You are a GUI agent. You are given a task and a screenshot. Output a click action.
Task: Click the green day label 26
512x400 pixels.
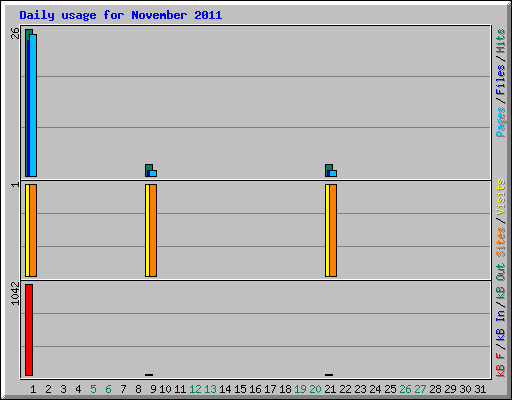tap(405, 389)
